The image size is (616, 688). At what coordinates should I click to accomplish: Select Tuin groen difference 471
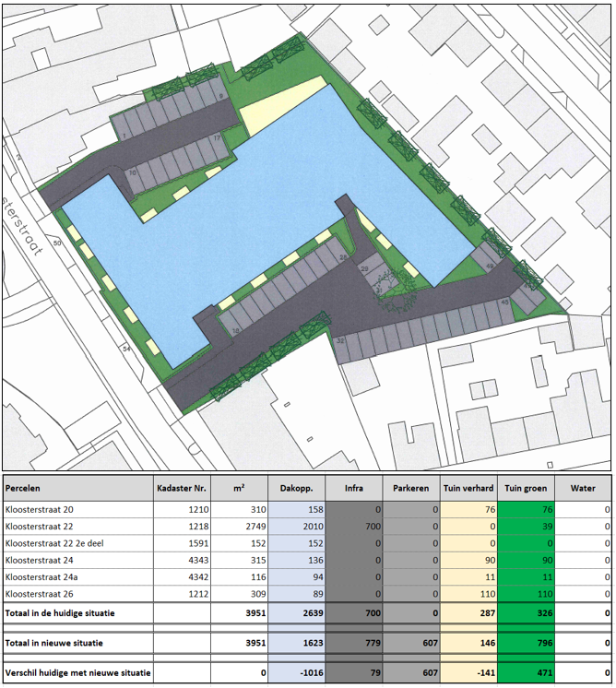[x=545, y=672]
